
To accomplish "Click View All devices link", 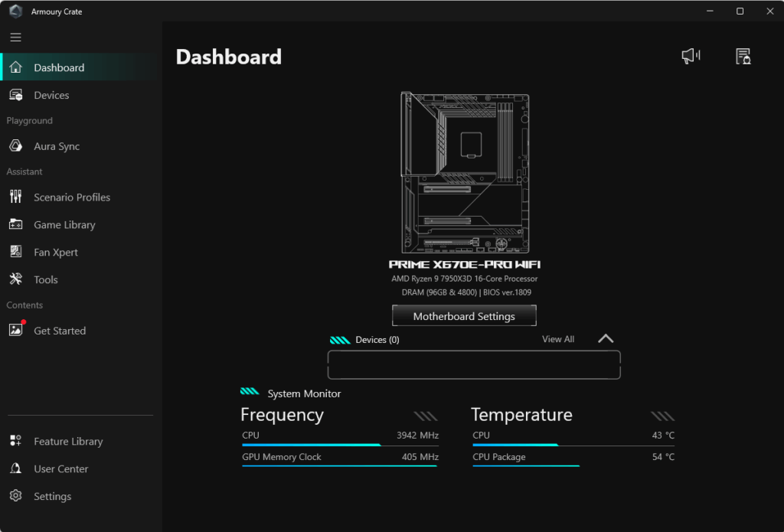I will tap(558, 339).
